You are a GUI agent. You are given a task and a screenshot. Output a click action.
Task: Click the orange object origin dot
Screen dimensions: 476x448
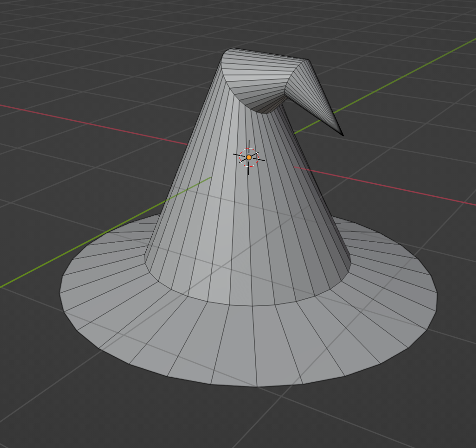pos(249,158)
